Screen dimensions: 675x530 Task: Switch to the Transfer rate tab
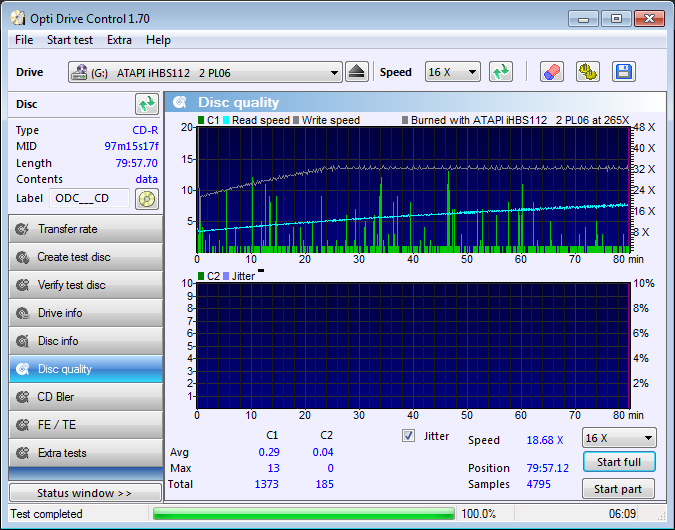(86, 229)
